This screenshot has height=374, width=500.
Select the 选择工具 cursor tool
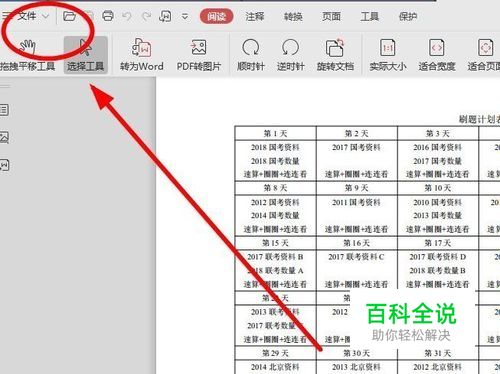(86, 55)
